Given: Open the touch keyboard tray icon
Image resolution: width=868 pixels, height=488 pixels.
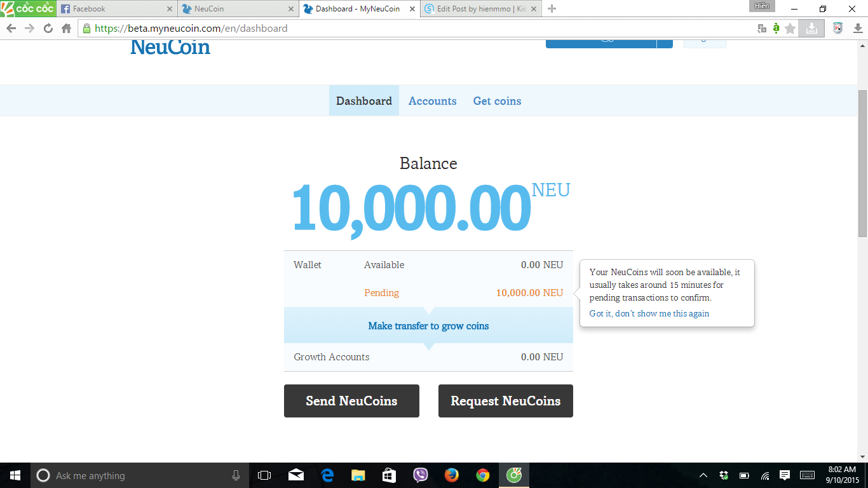Looking at the screenshot, I should click(x=807, y=475).
